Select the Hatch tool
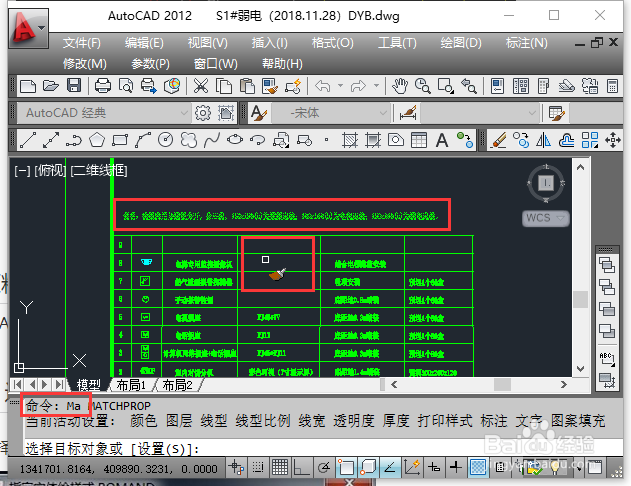631x486 pixels. pos(350,140)
